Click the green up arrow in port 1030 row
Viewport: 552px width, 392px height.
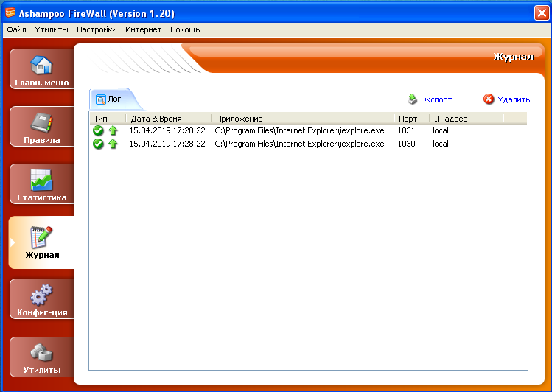(113, 144)
